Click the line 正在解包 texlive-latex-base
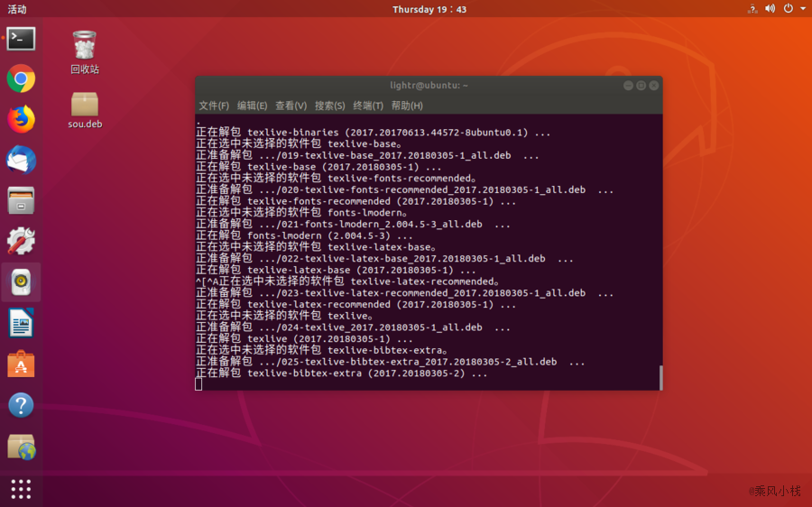This screenshot has width=812, height=507. point(336,271)
